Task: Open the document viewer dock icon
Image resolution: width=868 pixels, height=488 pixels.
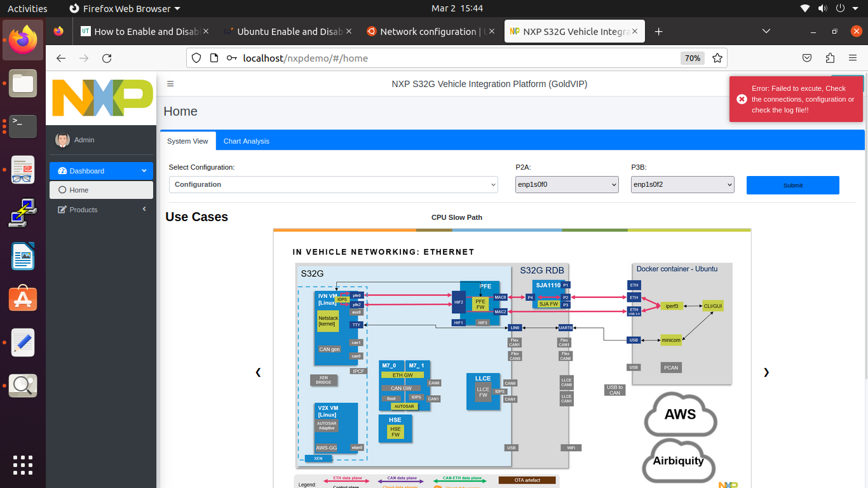Action: (x=23, y=170)
